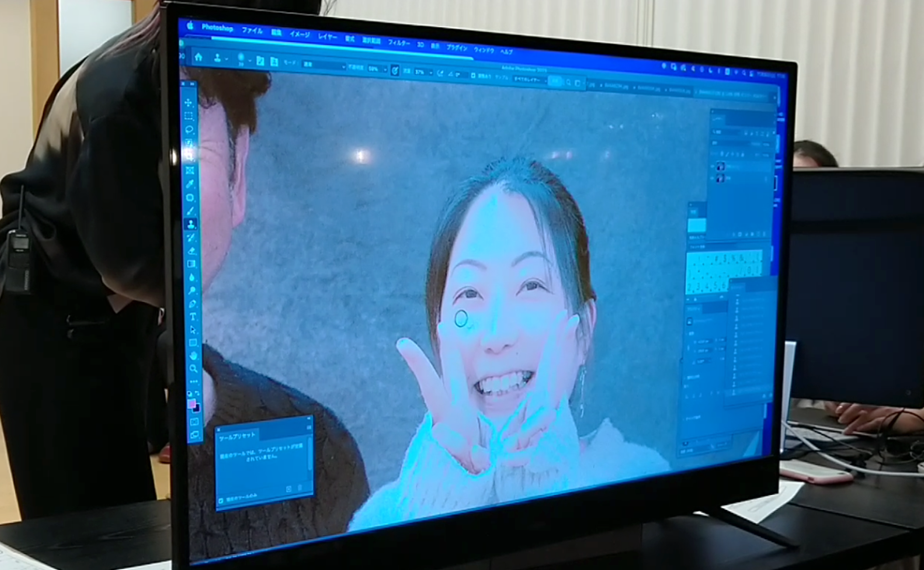Select the ツールプリセット panel tab
924x570 pixels.
238,436
